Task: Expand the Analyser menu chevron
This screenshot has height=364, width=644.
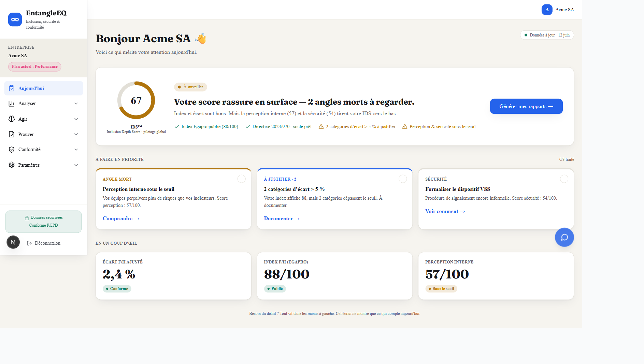Action: (x=76, y=104)
